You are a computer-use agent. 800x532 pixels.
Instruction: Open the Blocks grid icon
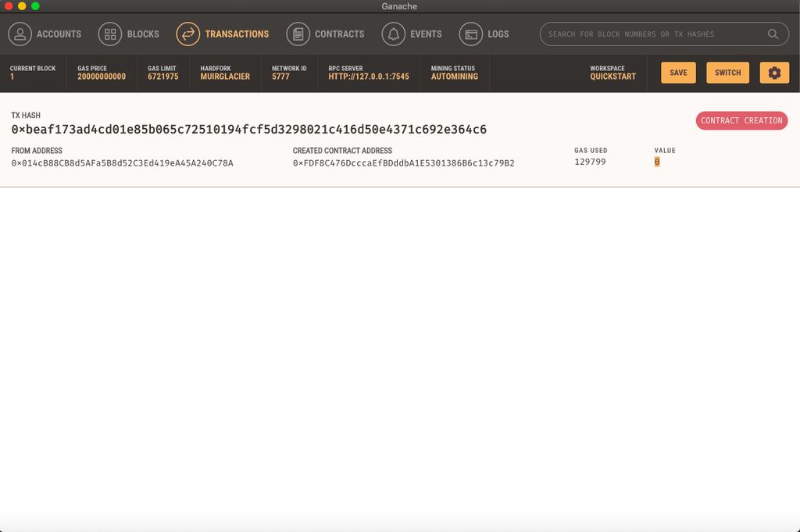[110, 34]
